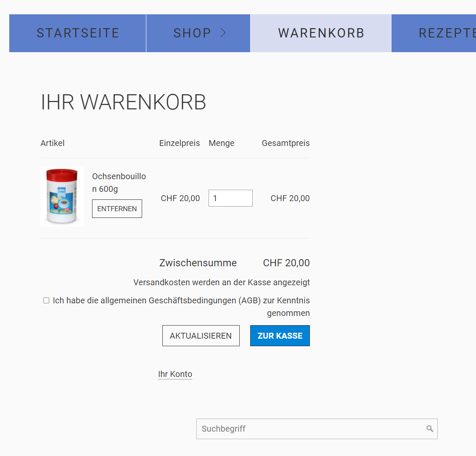Proceed with the Zur Kasse button
Viewport: 476px width, 456px height.
280,336
